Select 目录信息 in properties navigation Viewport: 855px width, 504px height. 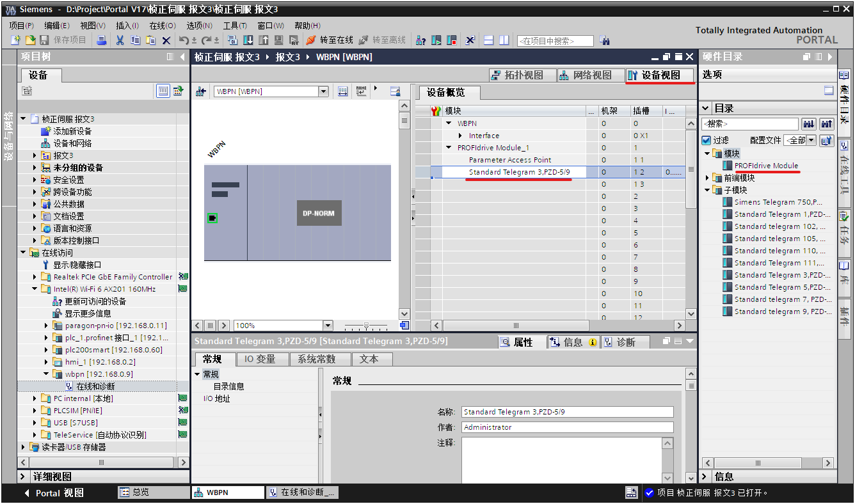coord(228,386)
